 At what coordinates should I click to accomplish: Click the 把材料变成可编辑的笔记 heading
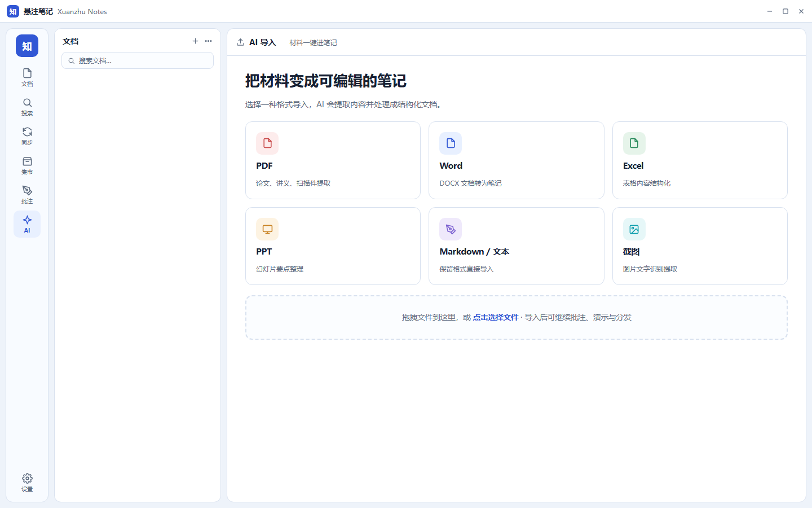(x=325, y=81)
